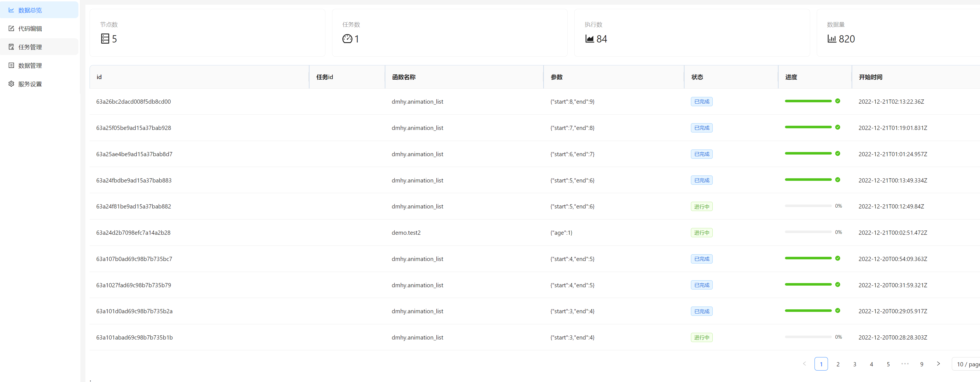This screenshot has height=382, width=980.
Task: Click the node count server icon
Action: [105, 39]
